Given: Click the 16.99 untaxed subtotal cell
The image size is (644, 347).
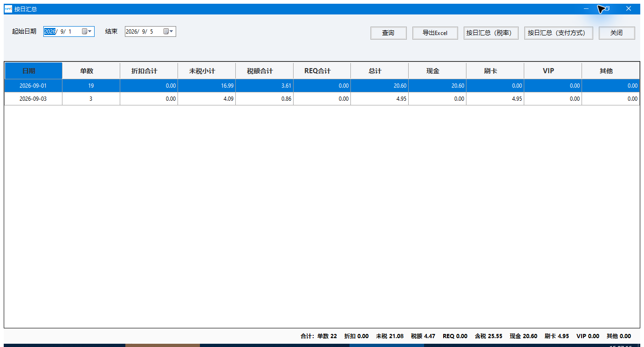Looking at the screenshot, I should (x=206, y=86).
